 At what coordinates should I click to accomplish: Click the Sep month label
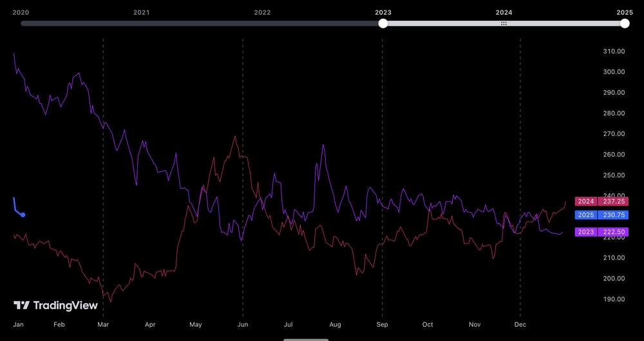coord(383,324)
